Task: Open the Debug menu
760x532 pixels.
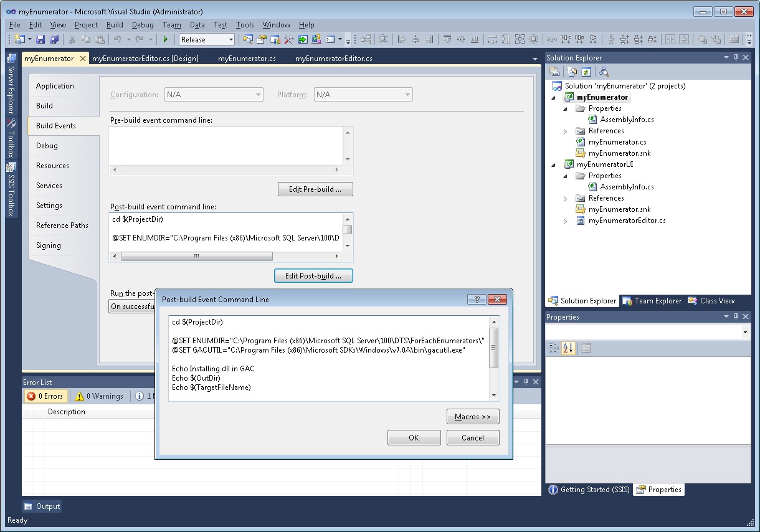Action: tap(143, 25)
